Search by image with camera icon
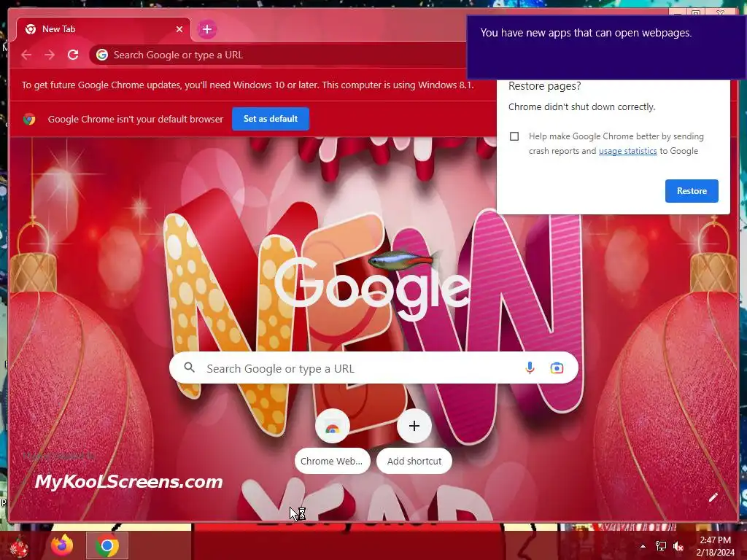This screenshot has width=747, height=560. coord(557,368)
